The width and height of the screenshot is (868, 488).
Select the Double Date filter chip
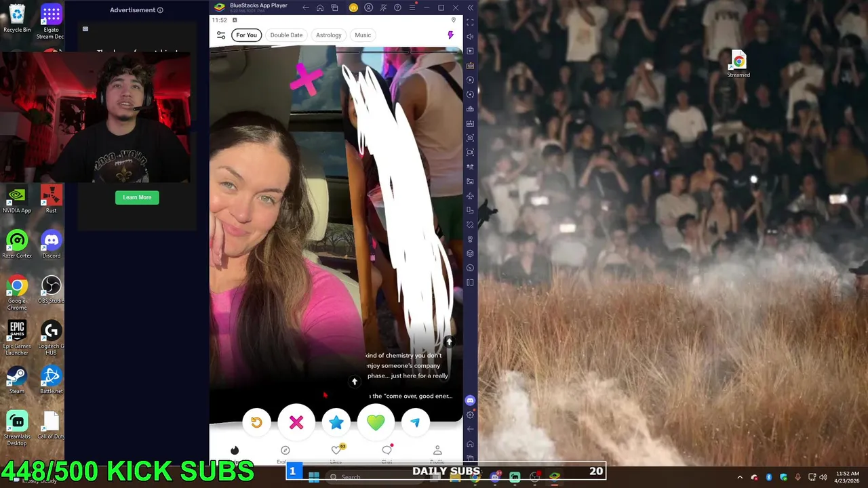coord(286,35)
